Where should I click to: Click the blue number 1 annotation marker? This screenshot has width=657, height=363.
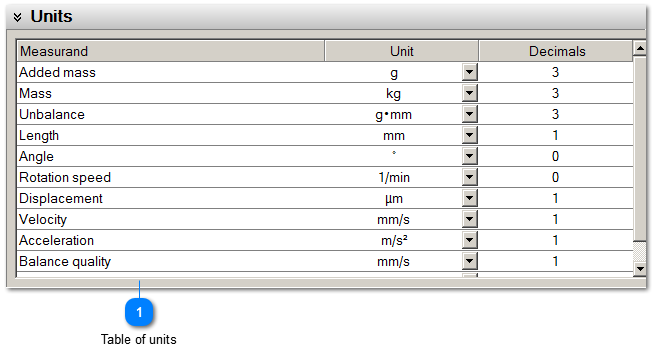139,312
